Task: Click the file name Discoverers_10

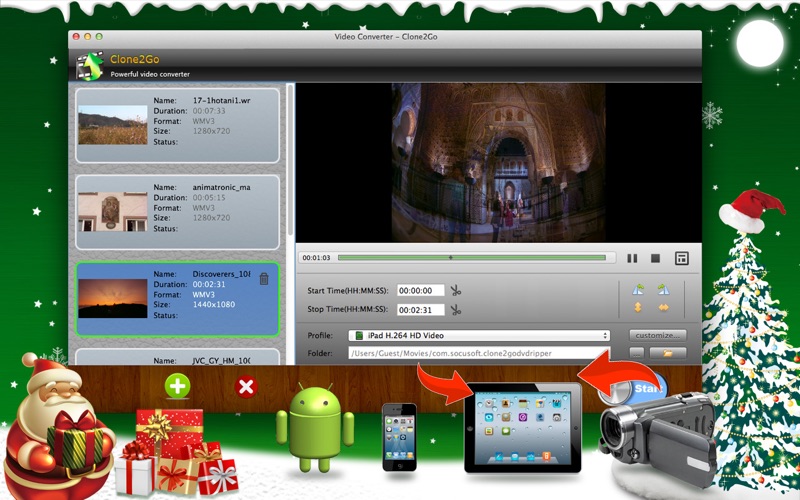Action: point(221,274)
